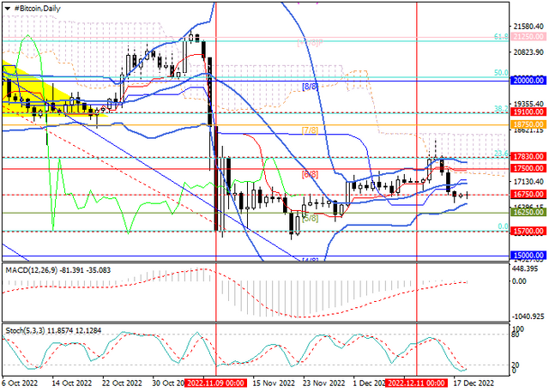
Task: Click the #Bitcoin,Daily chart title
Action: tap(37, 9)
